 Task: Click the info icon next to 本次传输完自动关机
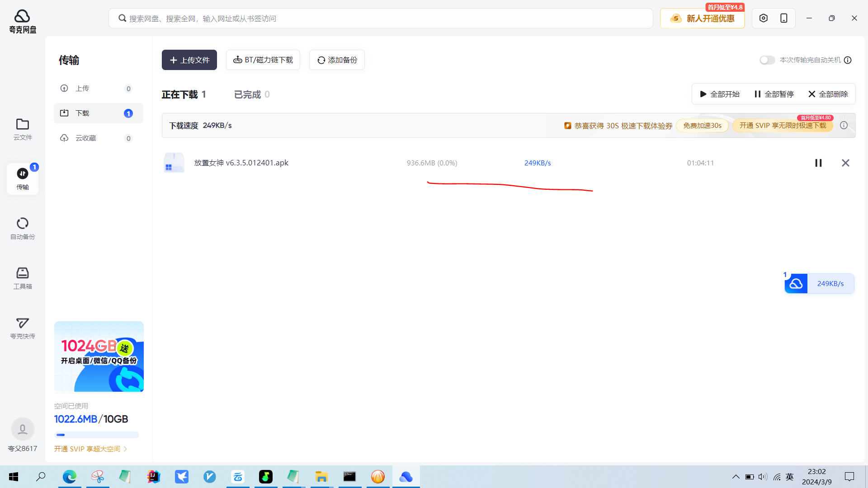click(848, 60)
